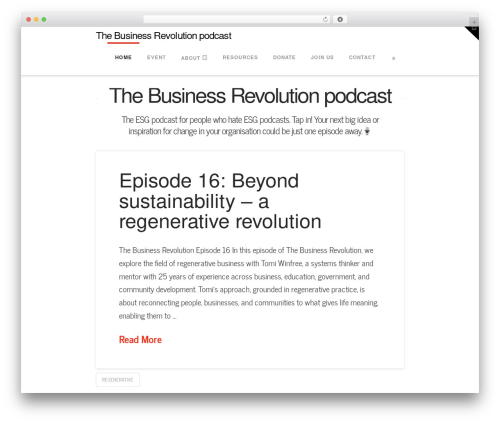The height and width of the screenshot is (423, 500).
Task: Click the browser address bar
Action: click(x=237, y=19)
